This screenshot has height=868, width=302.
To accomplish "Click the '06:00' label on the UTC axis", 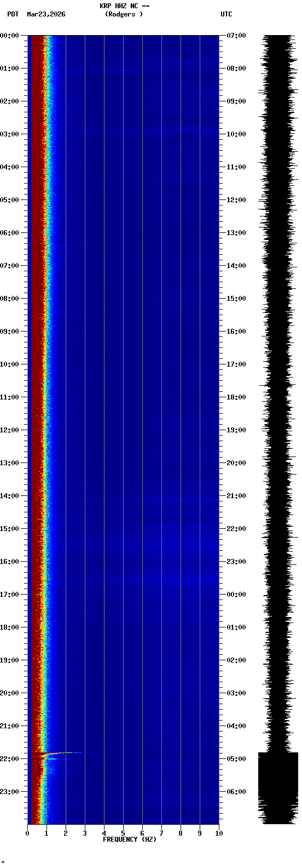I will pyautogui.click(x=236, y=792).
